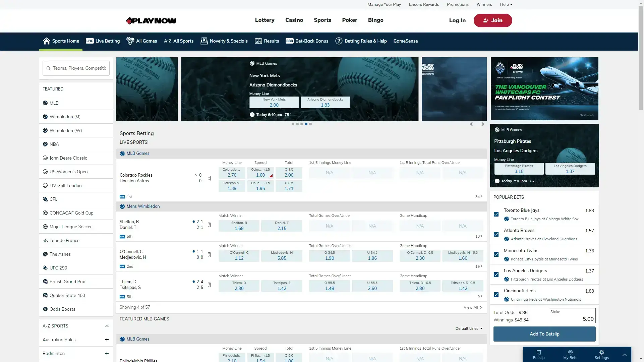Uncheck the Atlanta Braves popular bet
644x362 pixels.
tap(496, 234)
